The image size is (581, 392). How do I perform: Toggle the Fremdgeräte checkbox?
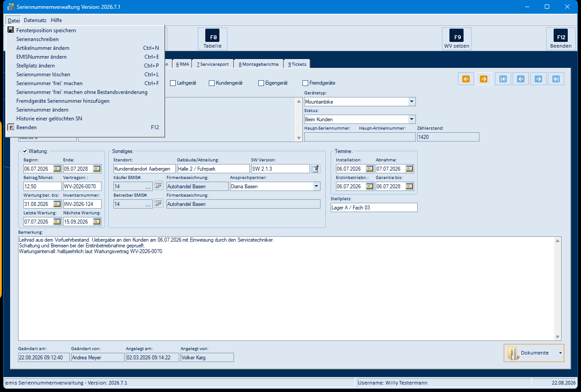(306, 83)
